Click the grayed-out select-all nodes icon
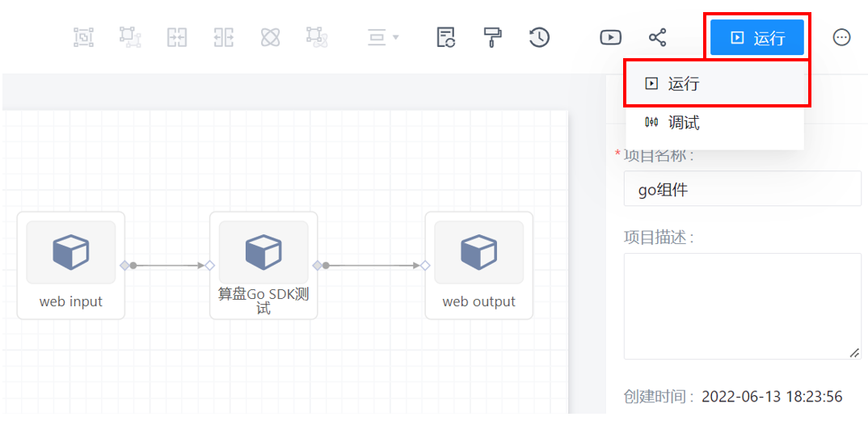This screenshot has width=868, height=421. (x=84, y=37)
